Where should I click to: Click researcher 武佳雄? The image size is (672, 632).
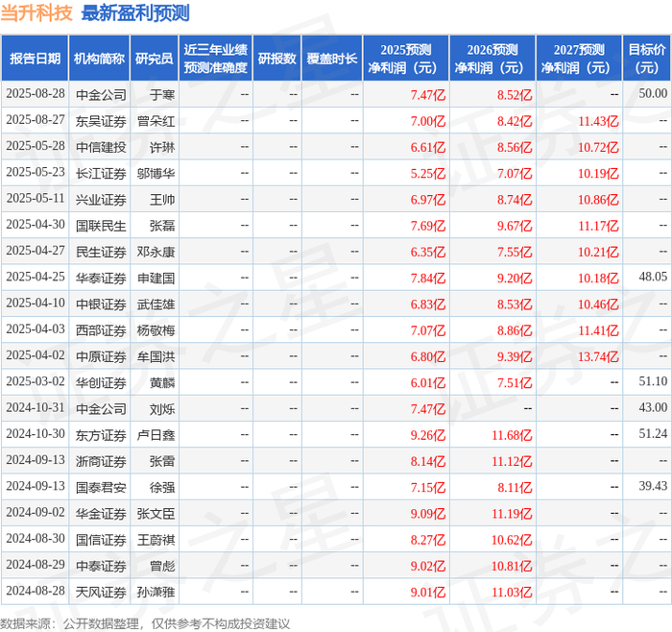point(156,304)
